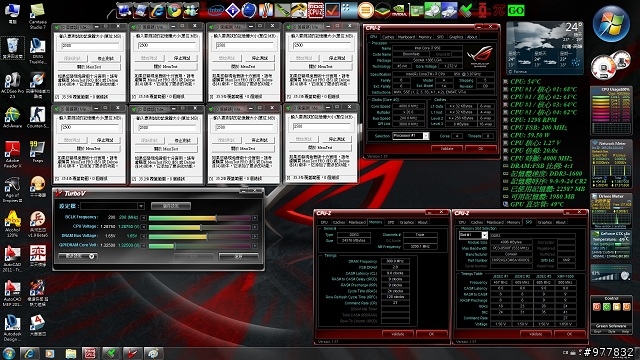Click the Drives Meter gadget

point(611,210)
